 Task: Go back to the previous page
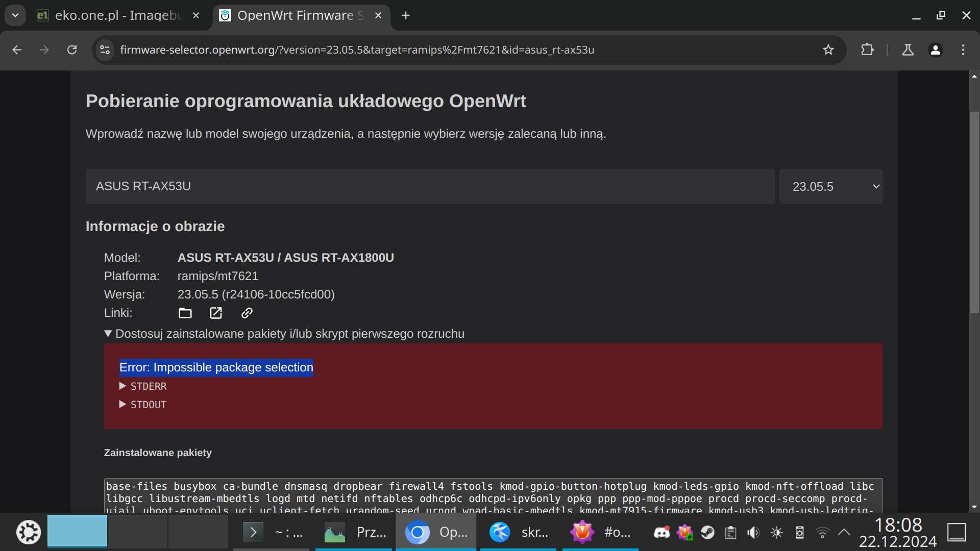[x=17, y=50]
